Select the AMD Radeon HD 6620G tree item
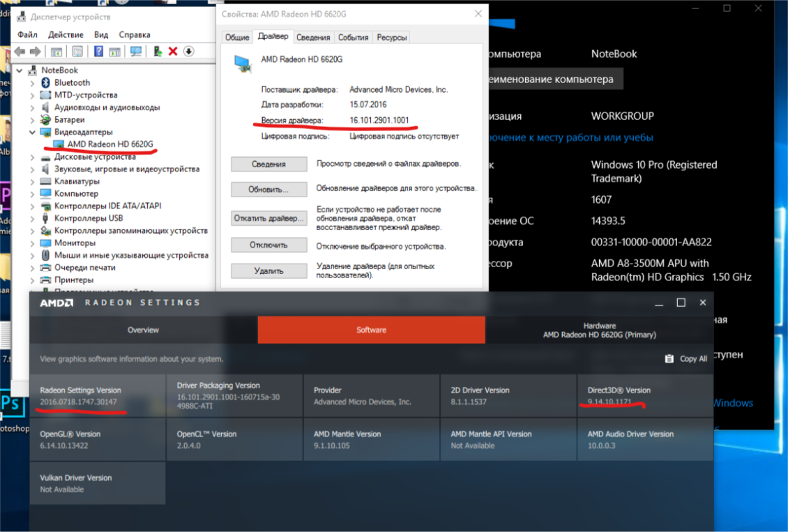Screen dimensions: 788x532 [x=110, y=144]
